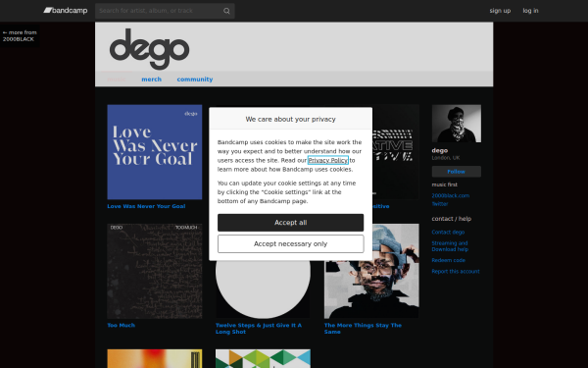Follow dego with the Follow button

point(457,172)
